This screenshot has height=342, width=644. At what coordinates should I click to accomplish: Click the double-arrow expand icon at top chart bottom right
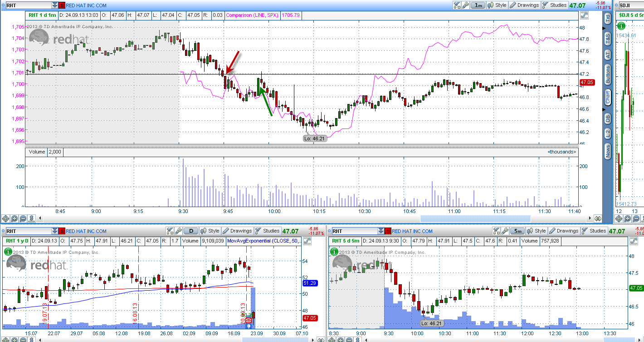(x=598, y=218)
